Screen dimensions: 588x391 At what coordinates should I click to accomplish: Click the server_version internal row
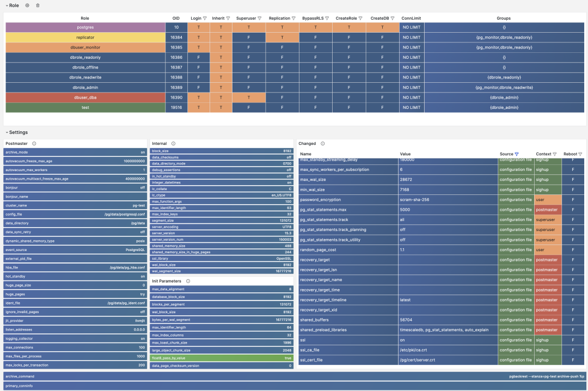222,233
